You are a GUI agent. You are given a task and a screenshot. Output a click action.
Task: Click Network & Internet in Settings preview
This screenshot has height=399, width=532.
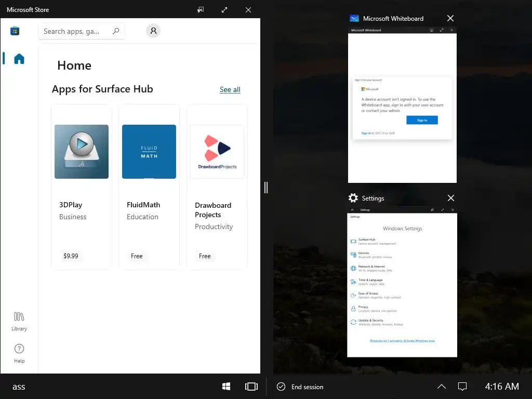[371, 269]
